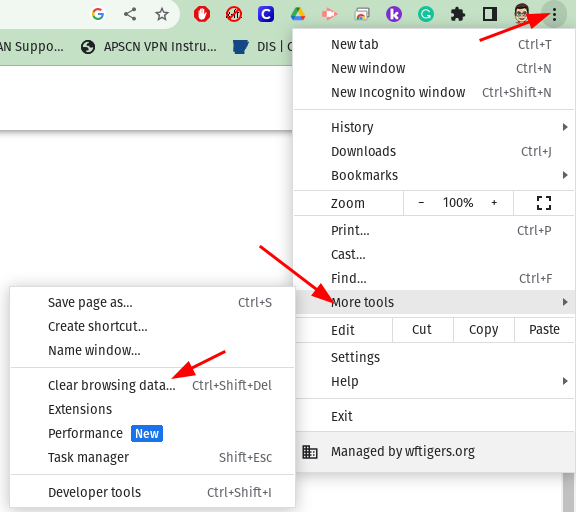This screenshot has height=512, width=576.
Task: Expand the More tools submenu
Action: (434, 302)
